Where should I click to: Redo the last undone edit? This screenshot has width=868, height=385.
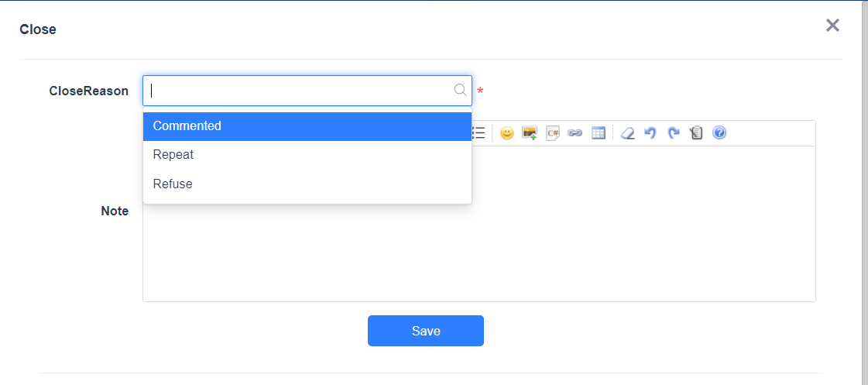[x=674, y=133]
